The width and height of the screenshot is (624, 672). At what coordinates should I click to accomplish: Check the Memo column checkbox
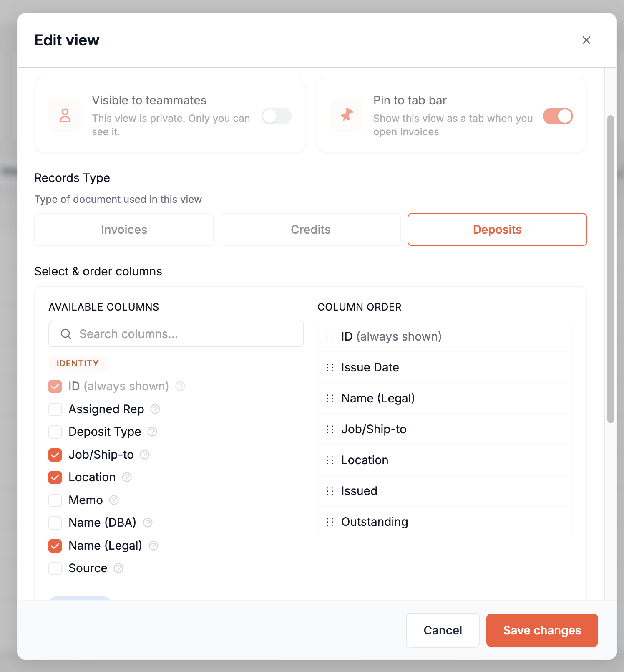coord(55,500)
